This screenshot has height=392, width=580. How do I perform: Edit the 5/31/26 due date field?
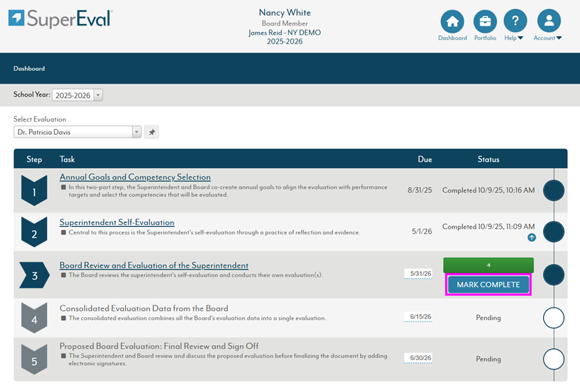420,274
